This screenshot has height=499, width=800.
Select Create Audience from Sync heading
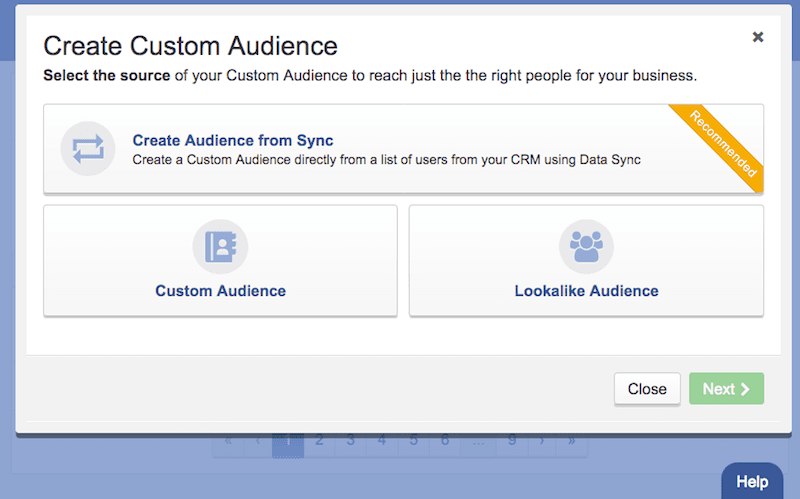click(233, 140)
